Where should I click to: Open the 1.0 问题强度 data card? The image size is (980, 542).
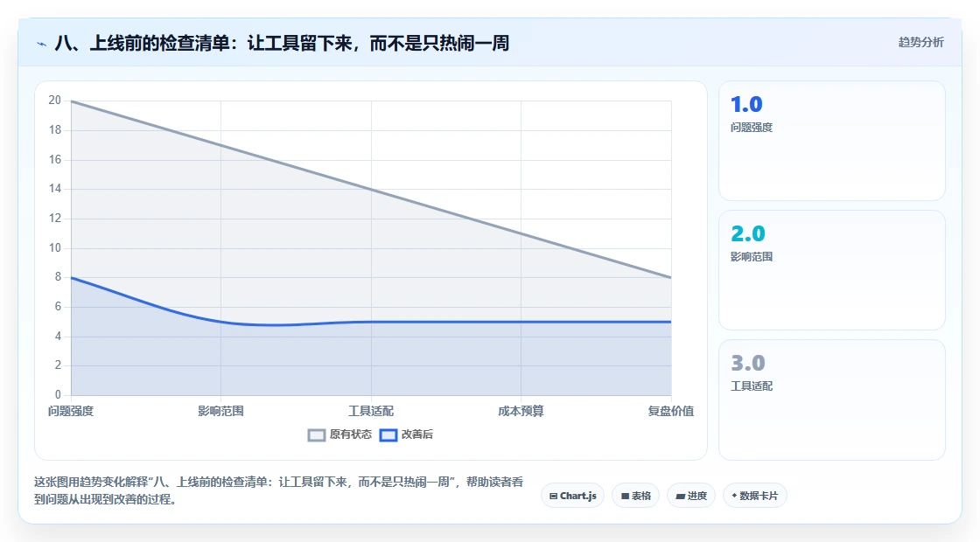click(x=832, y=141)
